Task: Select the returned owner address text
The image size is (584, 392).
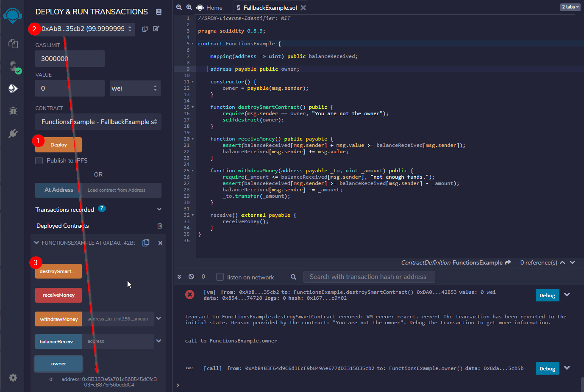Action: tap(109, 382)
